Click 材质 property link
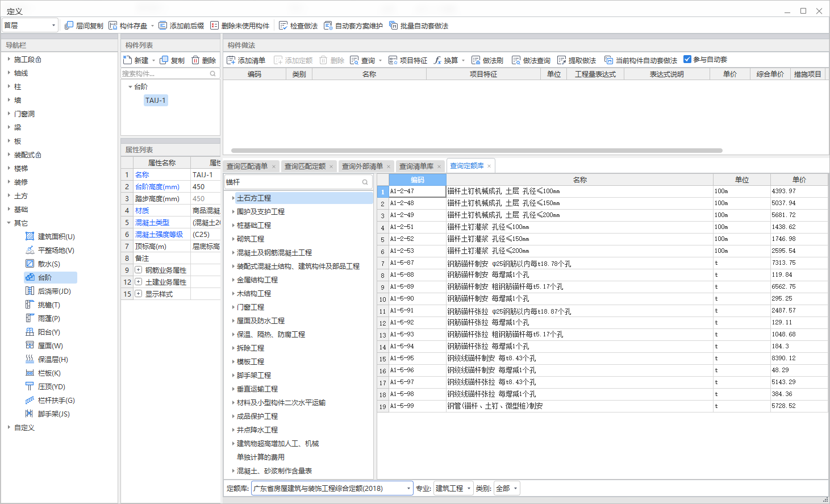830x504 pixels. pyautogui.click(x=142, y=211)
